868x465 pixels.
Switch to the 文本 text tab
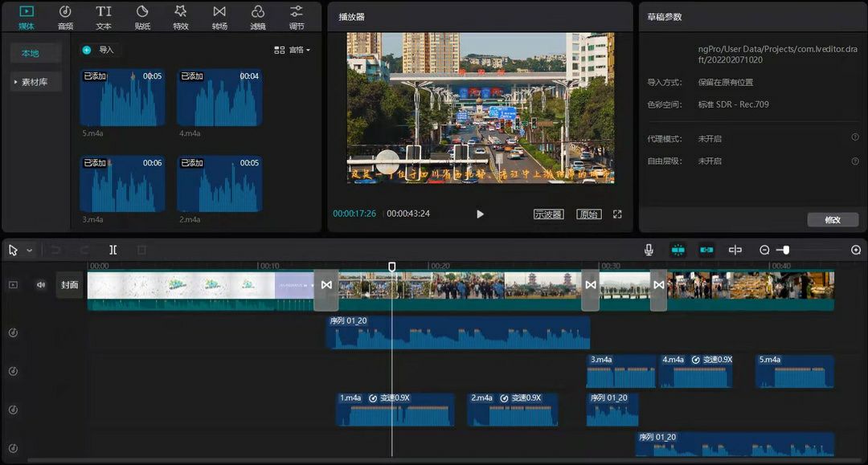click(x=104, y=16)
